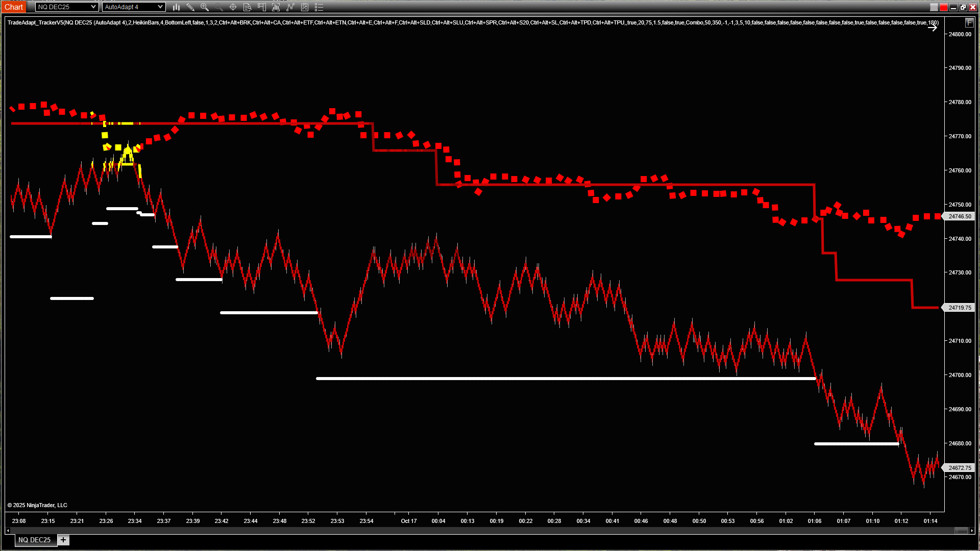Open the Properties list icon
Screen dimensions: 980x551
coord(319,7)
